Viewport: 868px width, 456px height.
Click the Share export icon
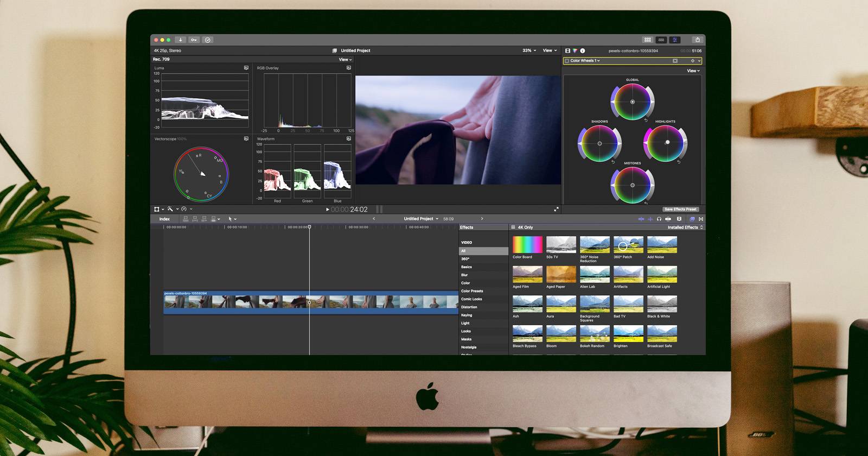[x=698, y=40]
